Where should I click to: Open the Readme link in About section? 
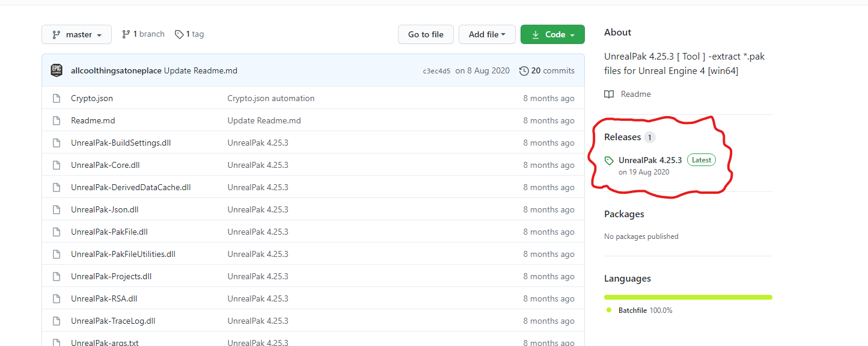click(635, 94)
